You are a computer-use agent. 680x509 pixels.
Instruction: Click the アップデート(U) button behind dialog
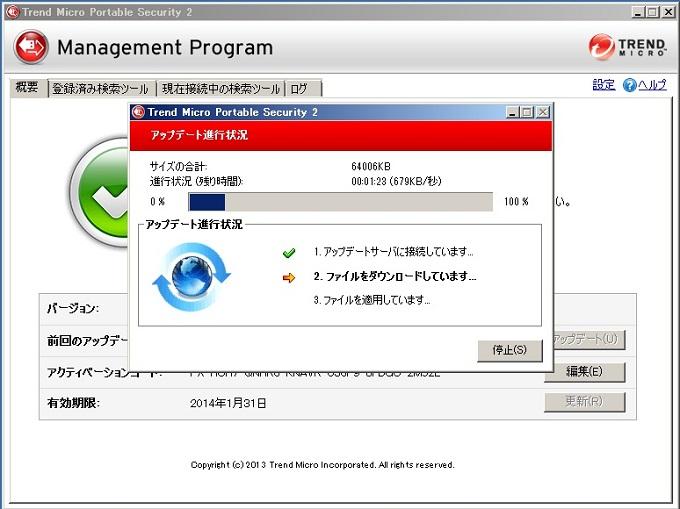pos(589,339)
